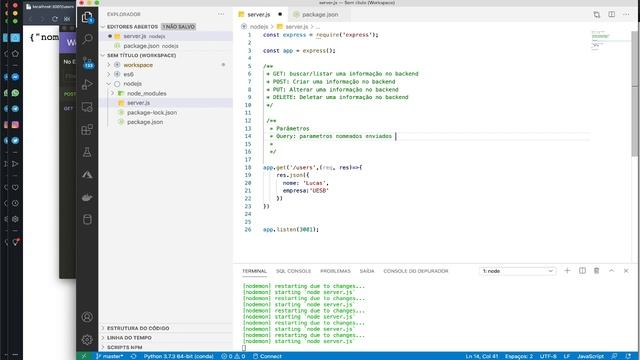Expand the workspace folder

(109, 65)
